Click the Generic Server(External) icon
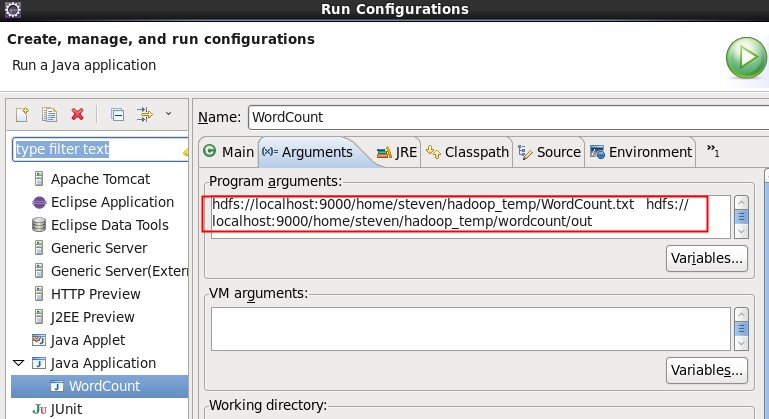The width and height of the screenshot is (769, 419). tap(39, 271)
